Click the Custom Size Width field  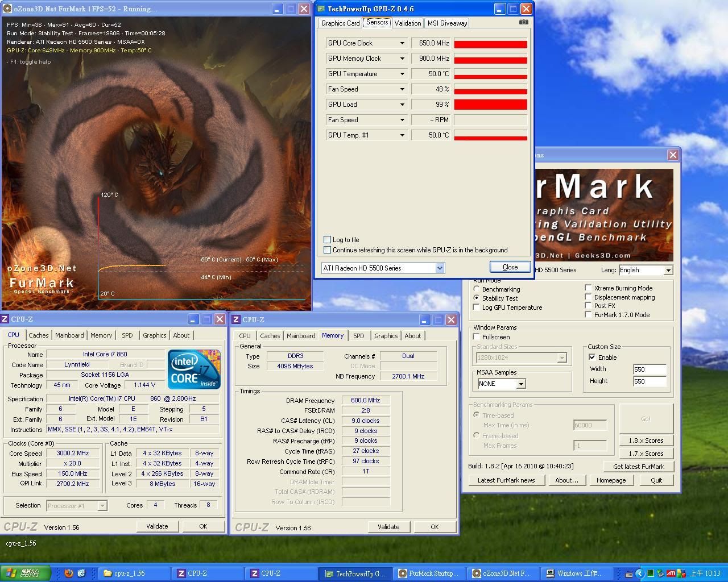[x=650, y=369]
